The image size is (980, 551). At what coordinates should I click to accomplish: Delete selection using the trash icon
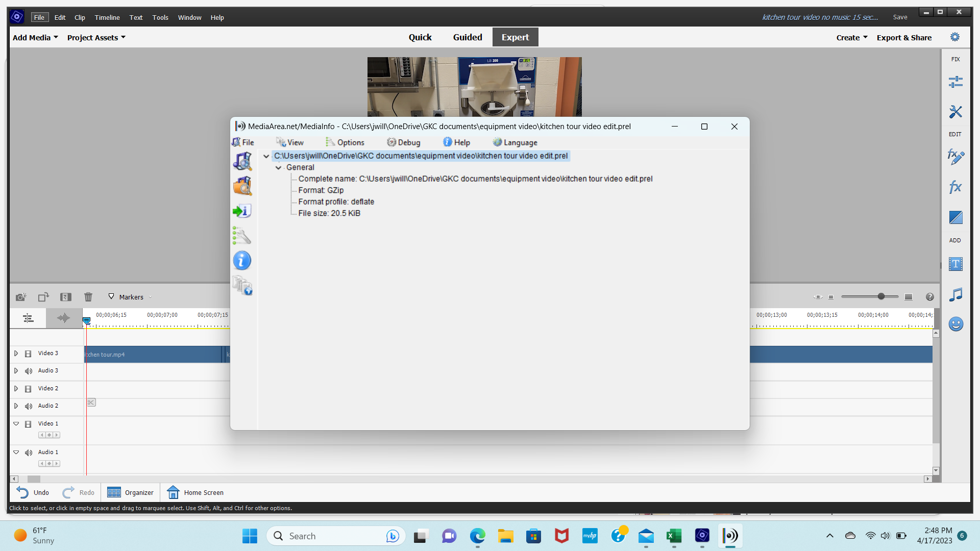coord(88,296)
